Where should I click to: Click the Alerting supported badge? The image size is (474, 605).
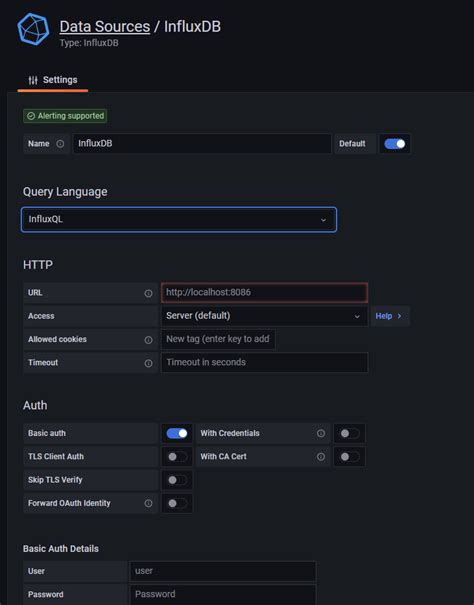[65, 116]
